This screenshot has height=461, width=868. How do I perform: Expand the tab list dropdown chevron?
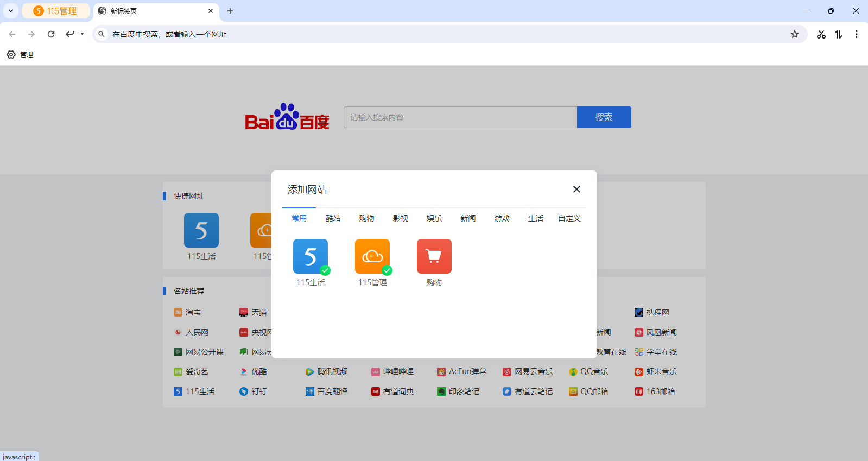[x=11, y=11]
